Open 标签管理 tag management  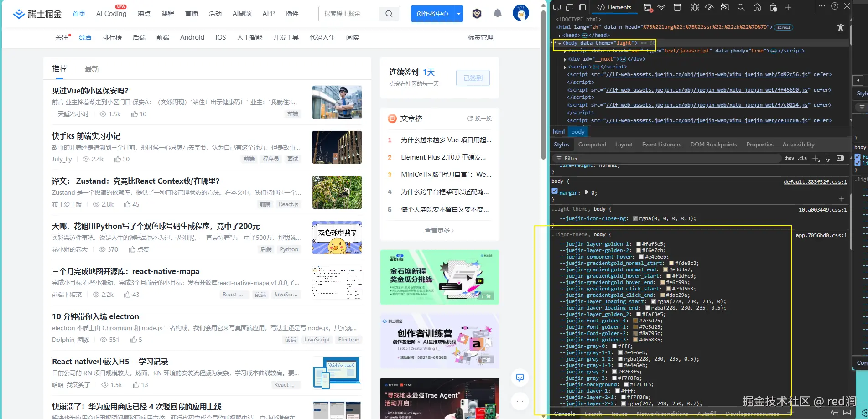pos(480,37)
